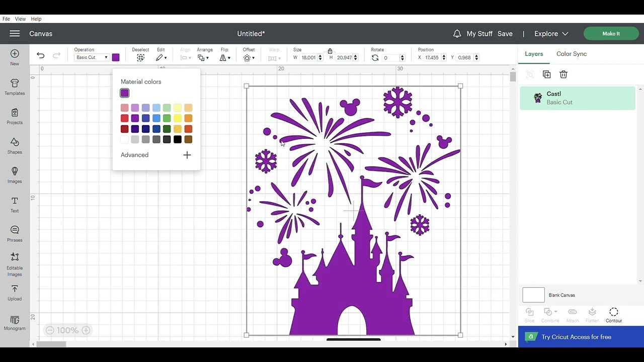Expand the Offset dropdown
Screen dimensions: 644x362
pos(249,58)
